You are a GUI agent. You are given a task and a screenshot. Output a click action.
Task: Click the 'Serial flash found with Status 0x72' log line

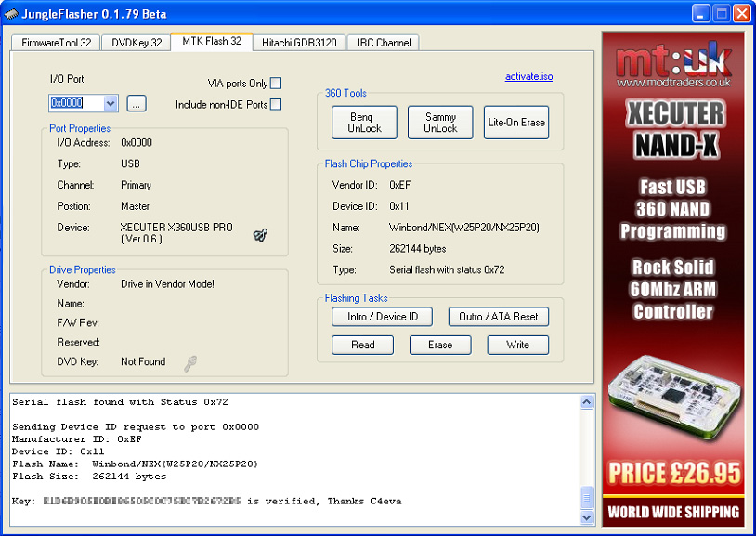click(x=120, y=402)
